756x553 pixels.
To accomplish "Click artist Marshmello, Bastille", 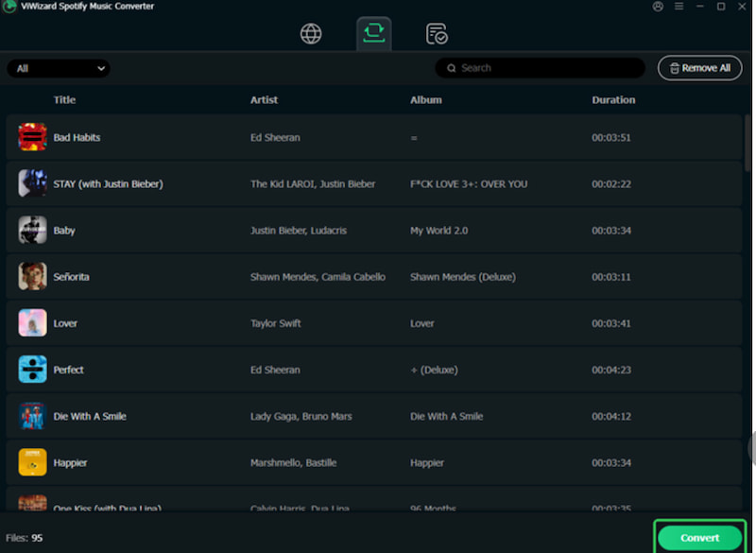I will (293, 463).
